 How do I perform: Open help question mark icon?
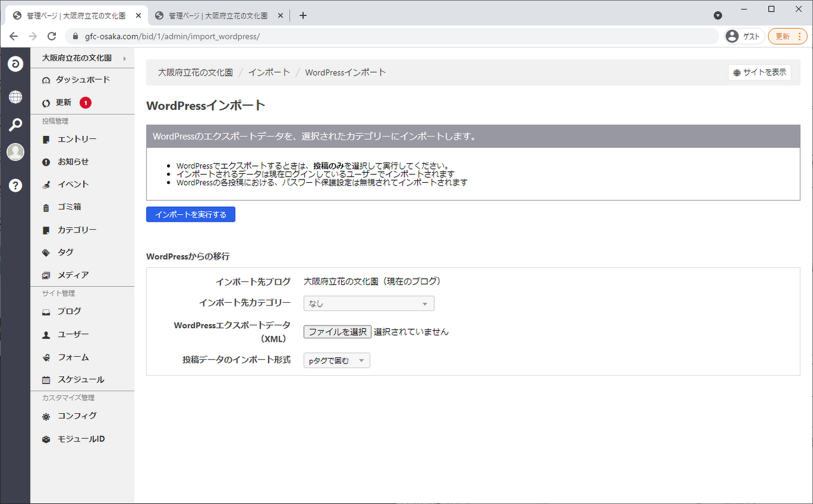[x=15, y=185]
